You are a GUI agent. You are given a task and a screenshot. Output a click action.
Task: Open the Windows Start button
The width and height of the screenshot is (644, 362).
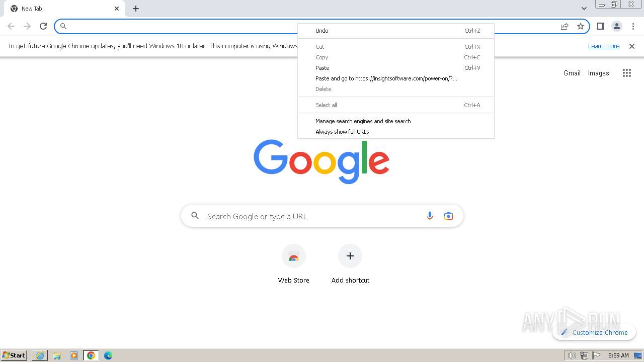pyautogui.click(x=14, y=355)
